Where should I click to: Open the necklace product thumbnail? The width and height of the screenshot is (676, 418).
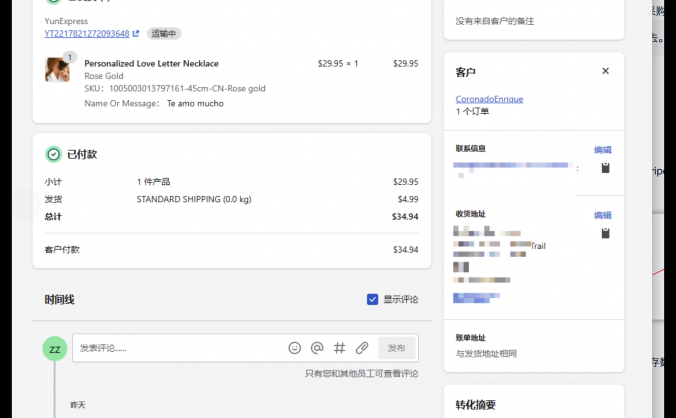[57, 70]
